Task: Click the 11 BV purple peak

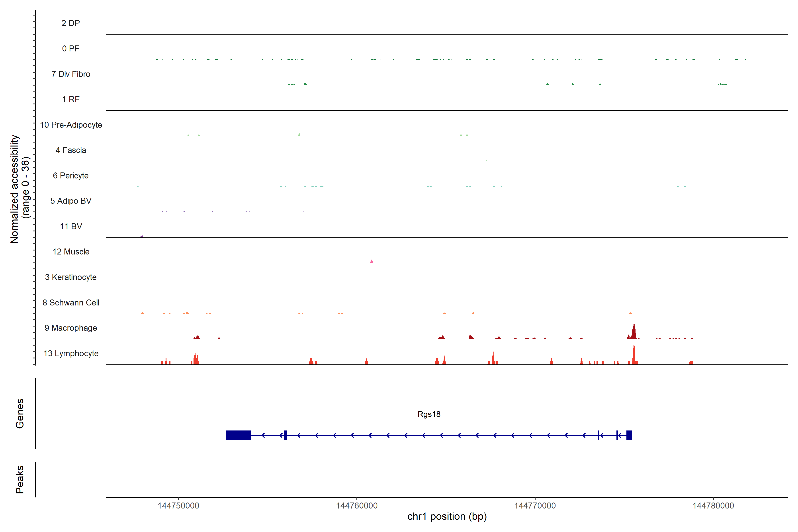Action: pos(142,236)
